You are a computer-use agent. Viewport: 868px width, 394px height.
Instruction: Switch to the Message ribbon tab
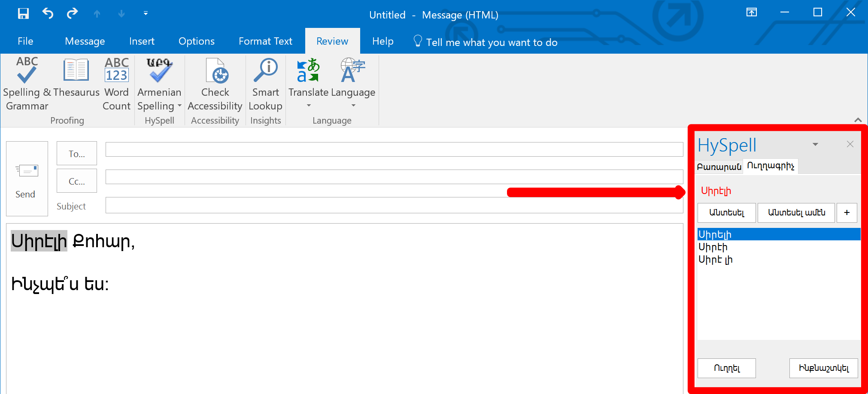(85, 41)
